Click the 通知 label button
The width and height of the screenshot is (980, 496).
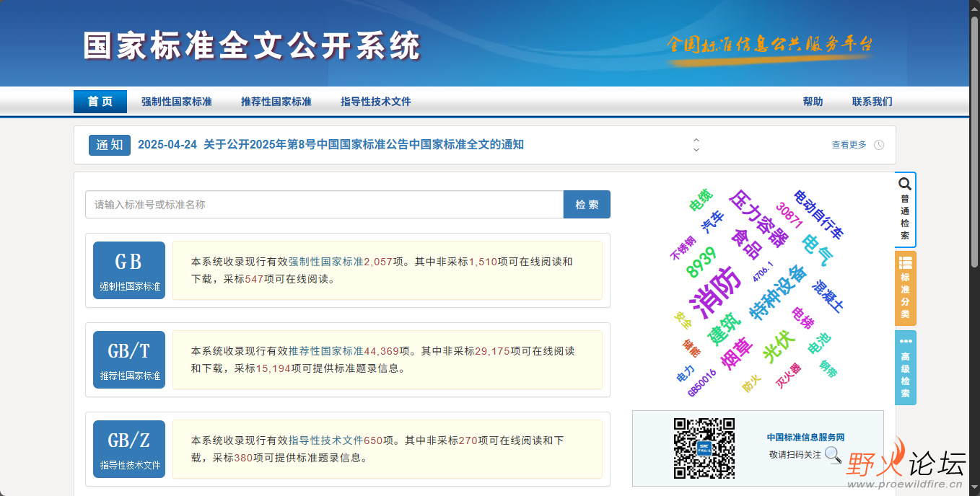click(x=110, y=145)
